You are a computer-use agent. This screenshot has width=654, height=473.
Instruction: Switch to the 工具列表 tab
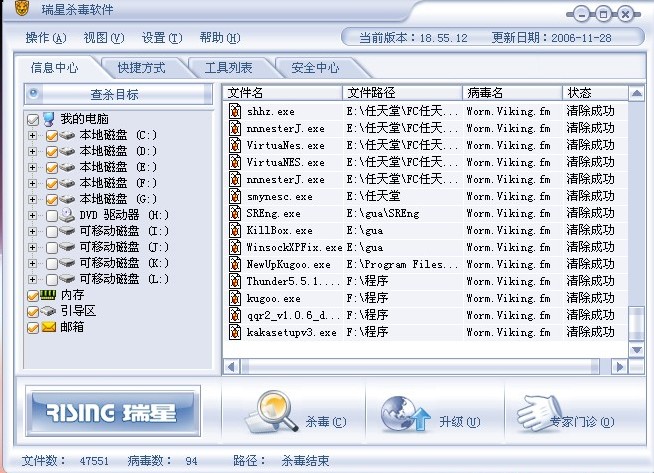[229, 68]
